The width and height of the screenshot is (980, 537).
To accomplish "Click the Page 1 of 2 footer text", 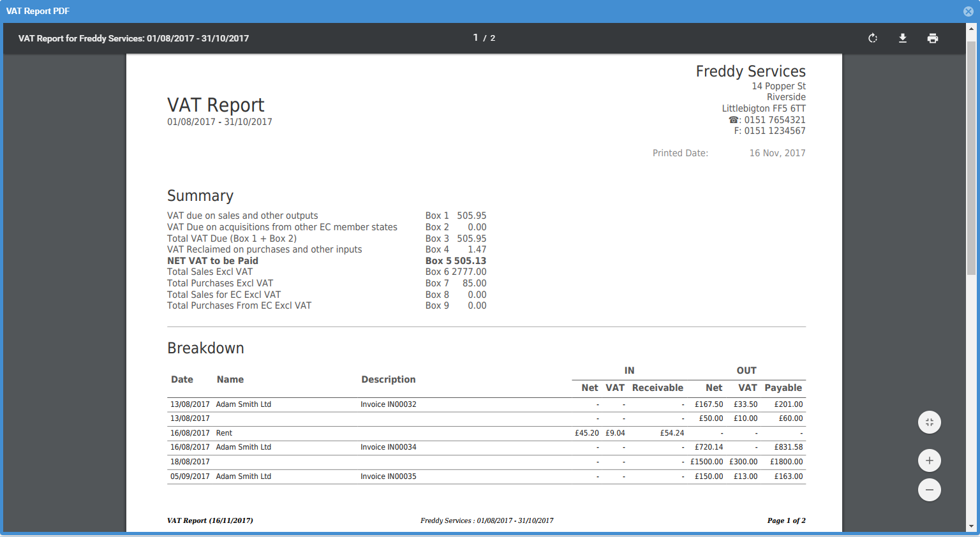I will [786, 520].
